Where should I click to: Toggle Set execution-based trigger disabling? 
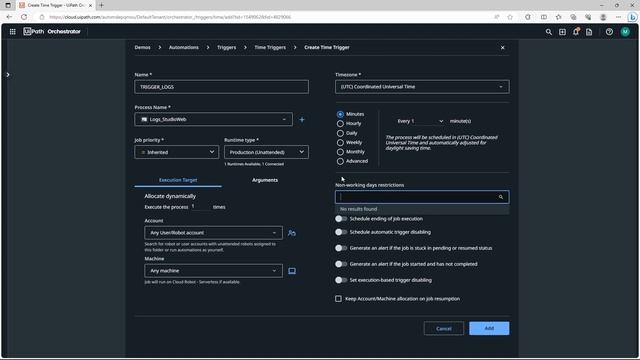[x=341, y=280]
